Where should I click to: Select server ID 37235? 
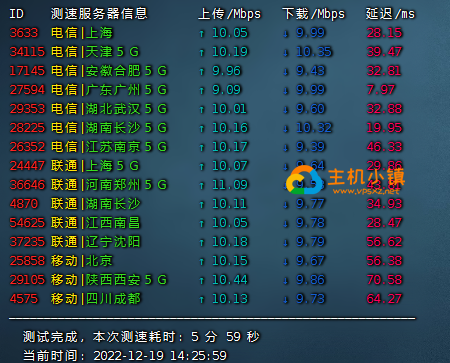27,242
